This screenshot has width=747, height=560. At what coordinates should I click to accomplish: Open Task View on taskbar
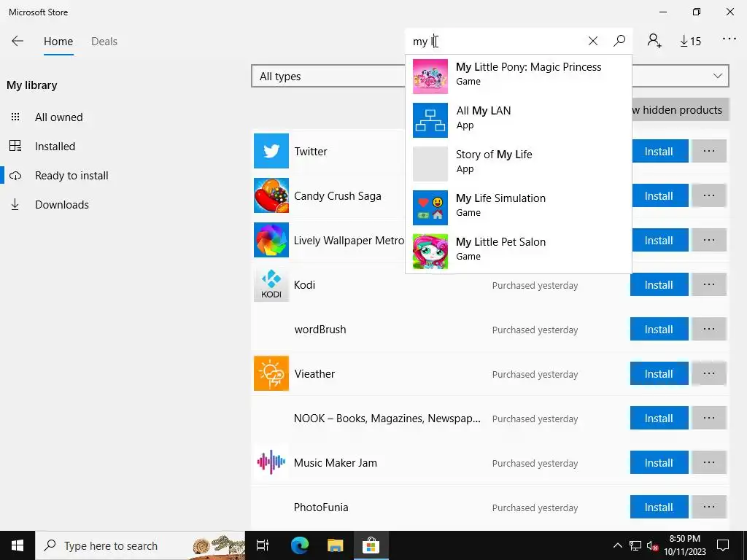(x=263, y=545)
